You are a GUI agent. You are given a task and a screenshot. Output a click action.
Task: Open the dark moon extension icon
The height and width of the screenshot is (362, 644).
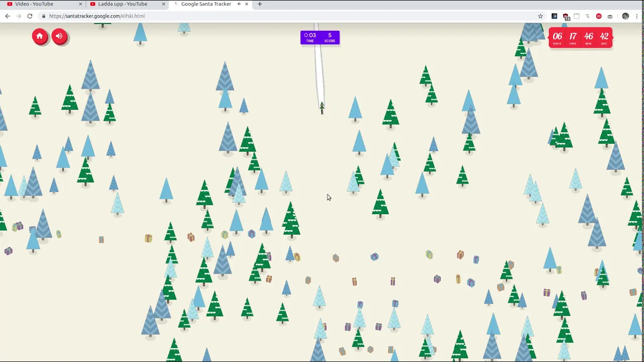pyautogui.click(x=554, y=16)
